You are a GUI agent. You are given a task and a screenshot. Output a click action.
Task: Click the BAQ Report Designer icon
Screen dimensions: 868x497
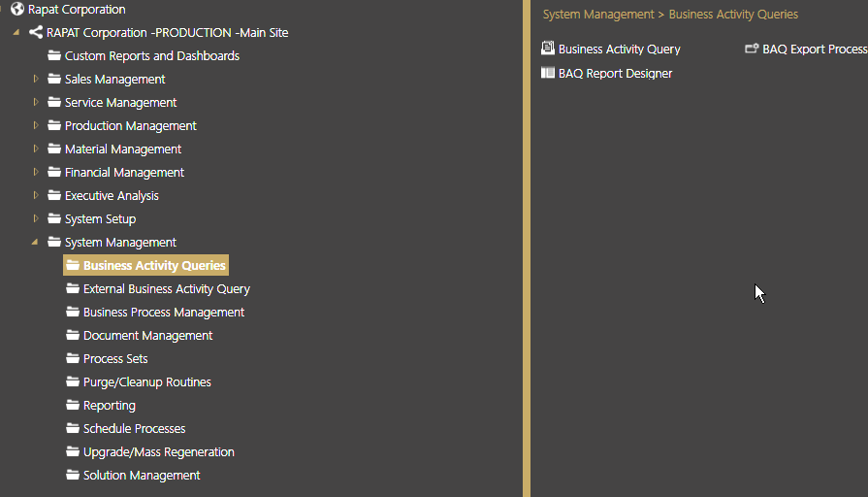pyautogui.click(x=548, y=73)
